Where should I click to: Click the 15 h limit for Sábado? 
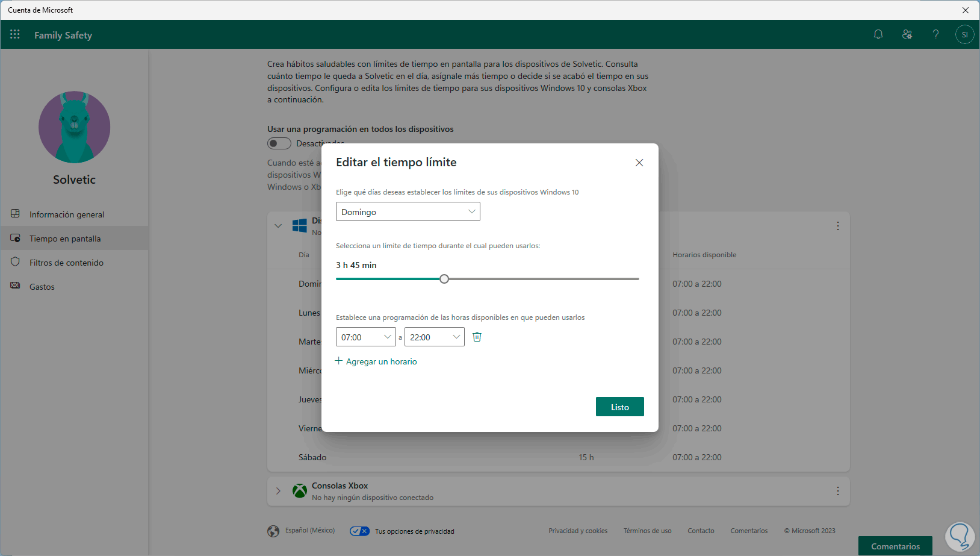(x=586, y=457)
